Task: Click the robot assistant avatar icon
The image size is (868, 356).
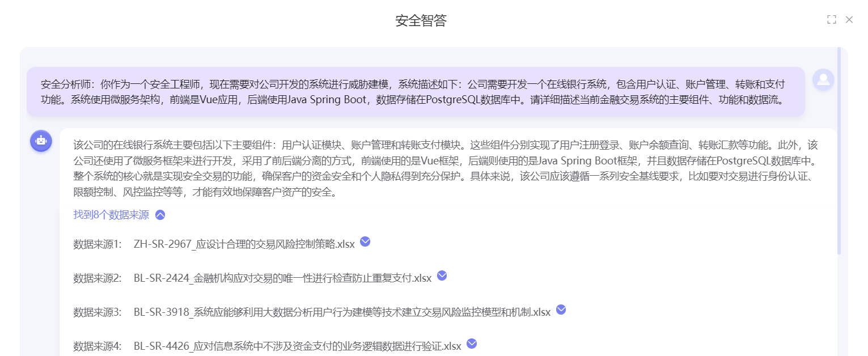Action: pos(41,141)
